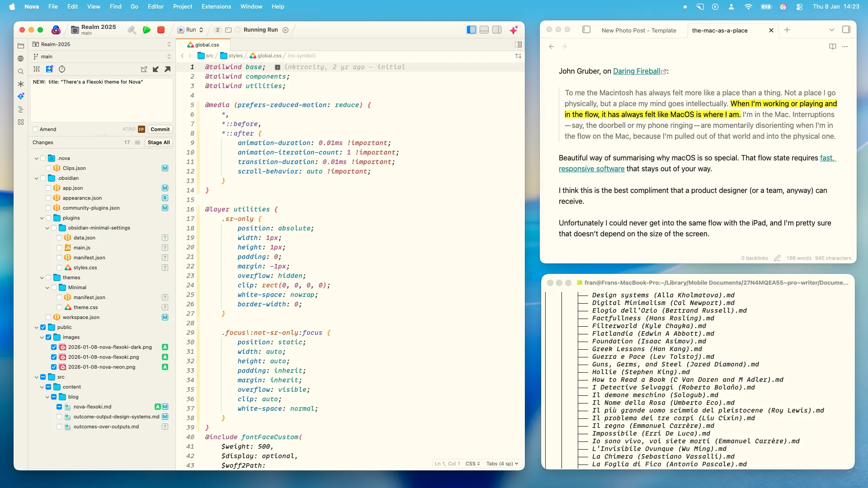Open the Extensions menu
This screenshot has width=868, height=488.
(216, 6)
